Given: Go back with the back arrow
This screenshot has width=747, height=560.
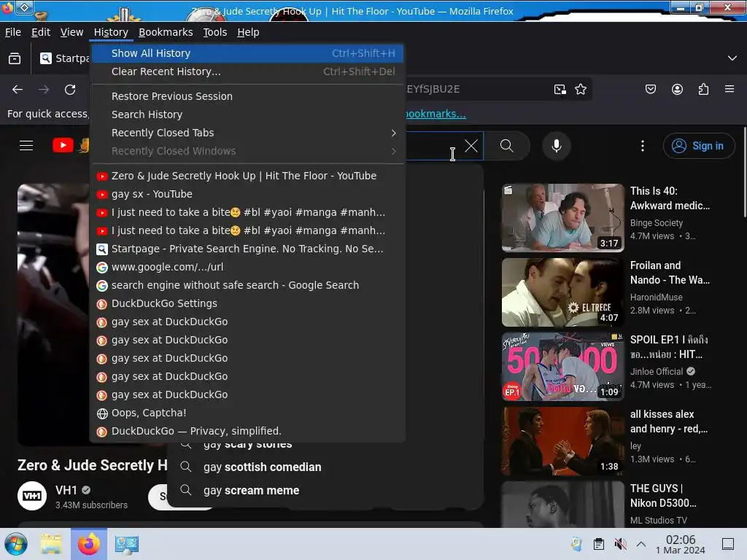Looking at the screenshot, I should 18,90.
